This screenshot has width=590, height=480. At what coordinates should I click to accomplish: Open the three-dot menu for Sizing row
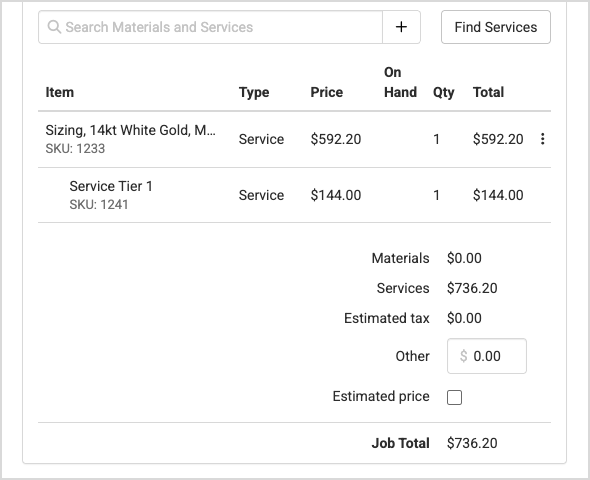click(x=542, y=139)
